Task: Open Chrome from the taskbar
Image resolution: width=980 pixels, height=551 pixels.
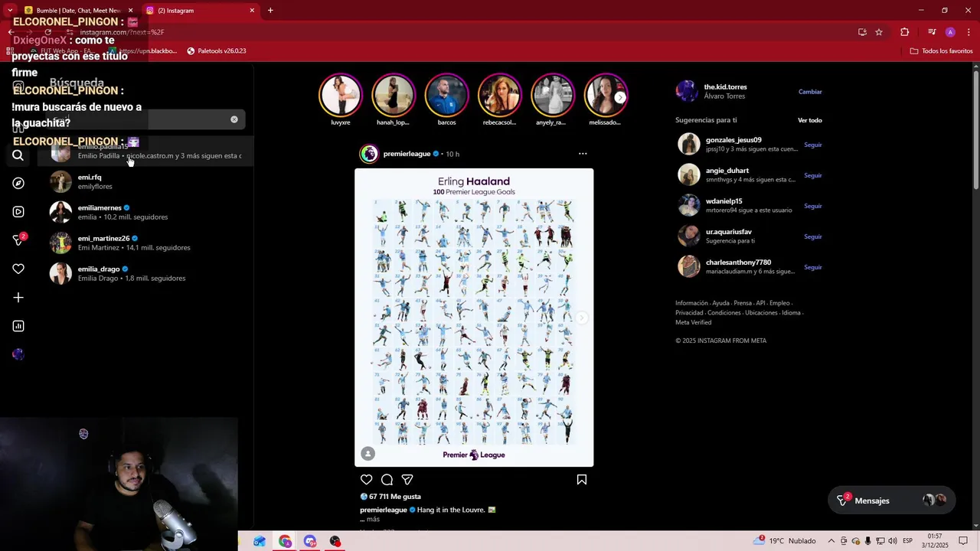Action: pyautogui.click(x=285, y=541)
